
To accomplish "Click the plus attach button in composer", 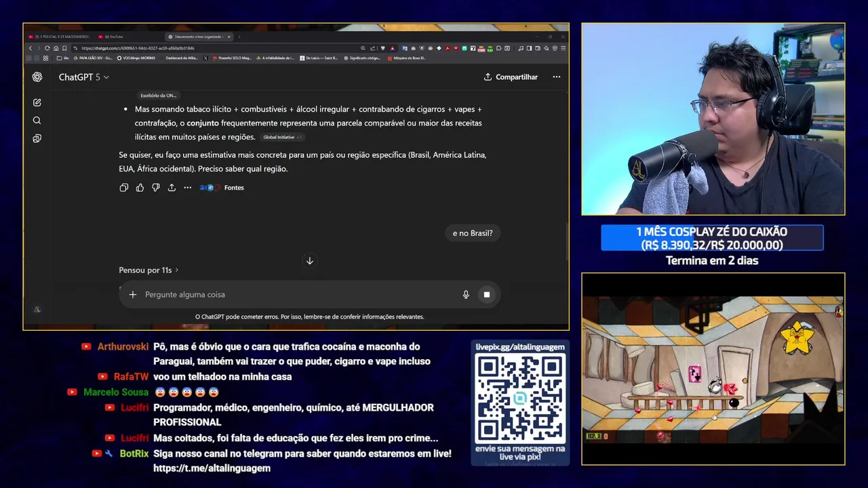I will [133, 295].
